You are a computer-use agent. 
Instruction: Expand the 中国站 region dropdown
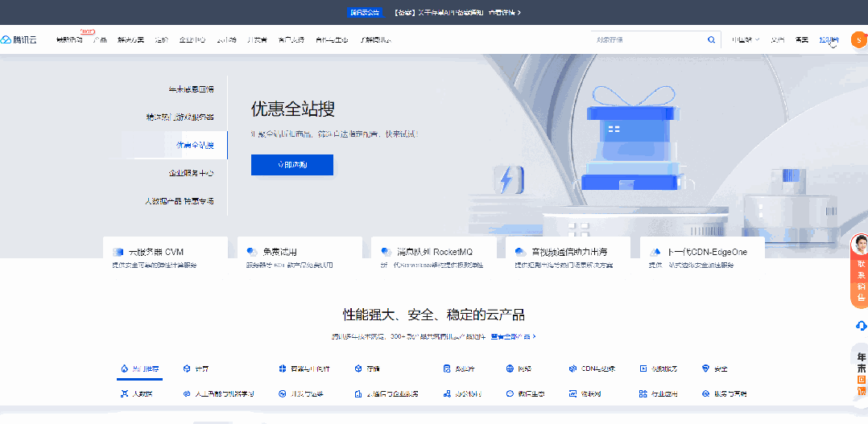[x=745, y=39]
